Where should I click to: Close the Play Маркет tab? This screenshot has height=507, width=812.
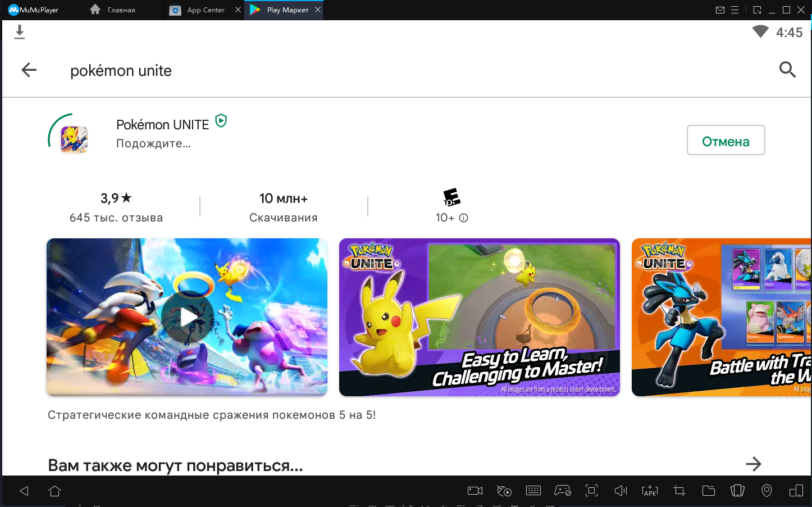318,10
